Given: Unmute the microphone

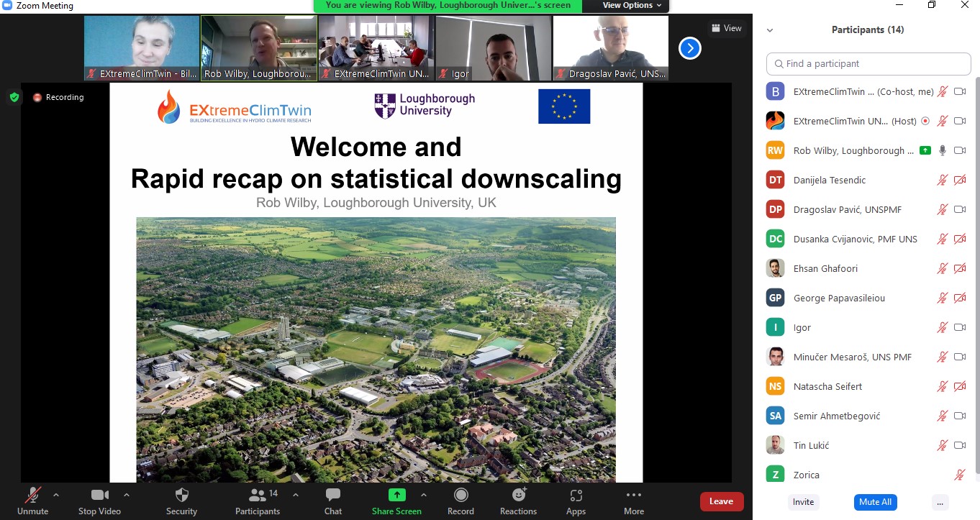Looking at the screenshot, I should pos(32,496).
